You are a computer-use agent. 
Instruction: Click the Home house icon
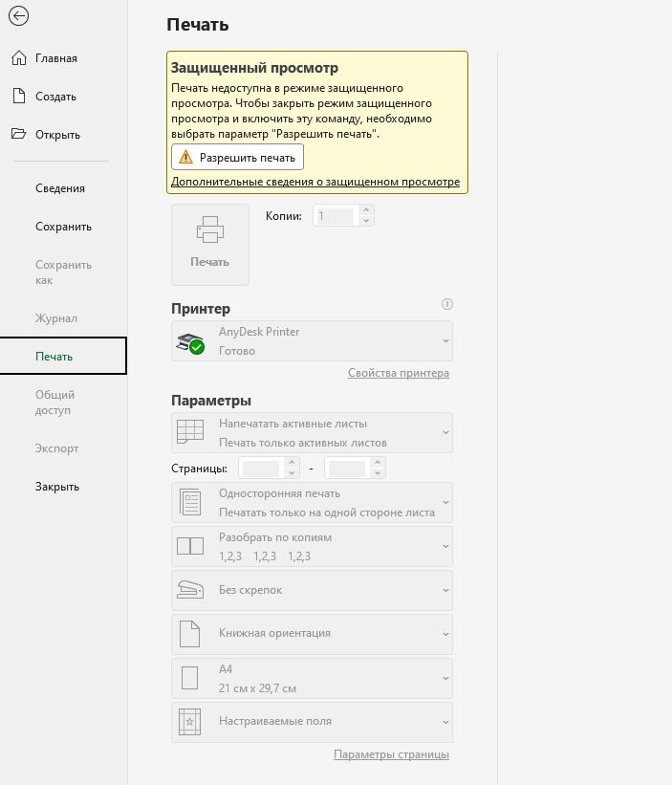click(19, 58)
